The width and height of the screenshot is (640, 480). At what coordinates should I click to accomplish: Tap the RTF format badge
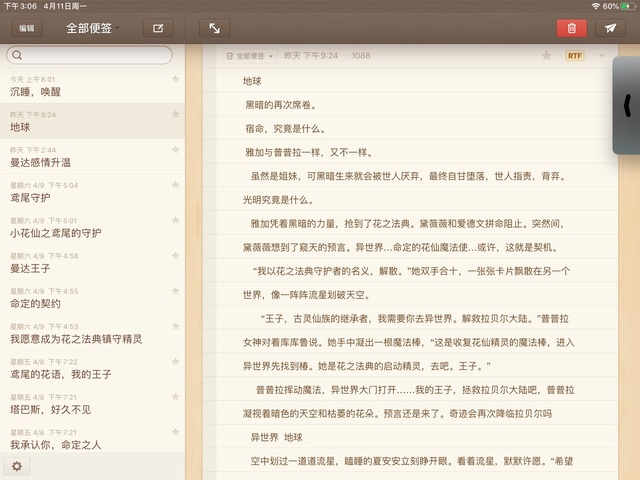click(x=574, y=56)
